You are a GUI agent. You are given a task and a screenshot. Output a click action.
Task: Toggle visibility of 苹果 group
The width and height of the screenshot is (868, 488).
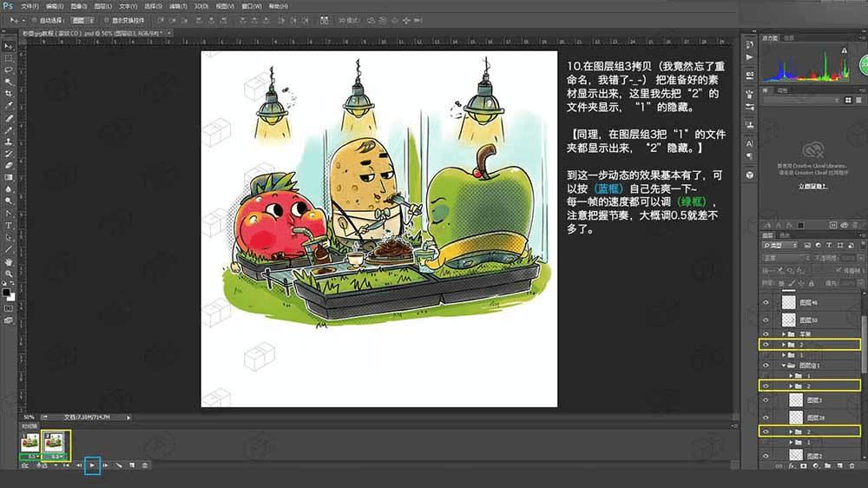tap(766, 334)
